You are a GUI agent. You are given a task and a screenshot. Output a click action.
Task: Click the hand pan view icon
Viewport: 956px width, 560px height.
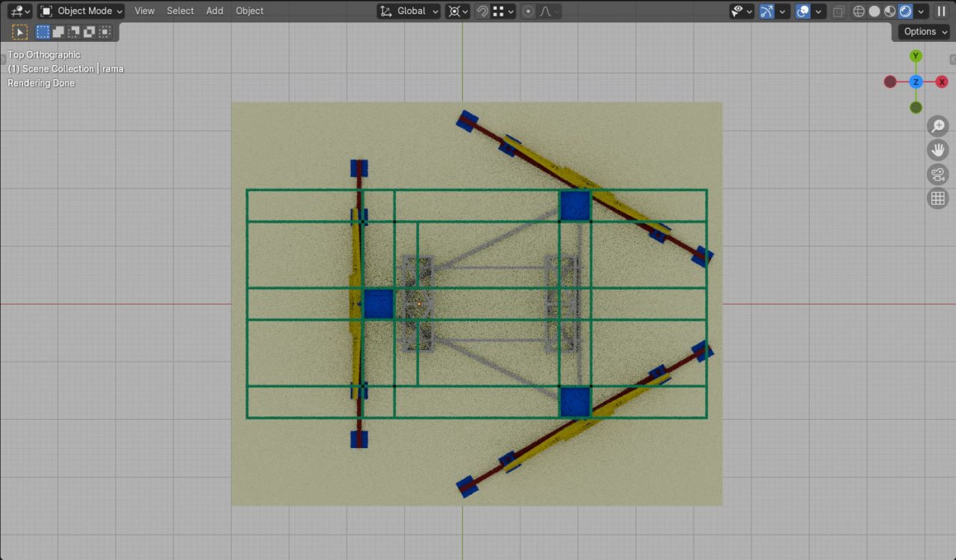937,150
